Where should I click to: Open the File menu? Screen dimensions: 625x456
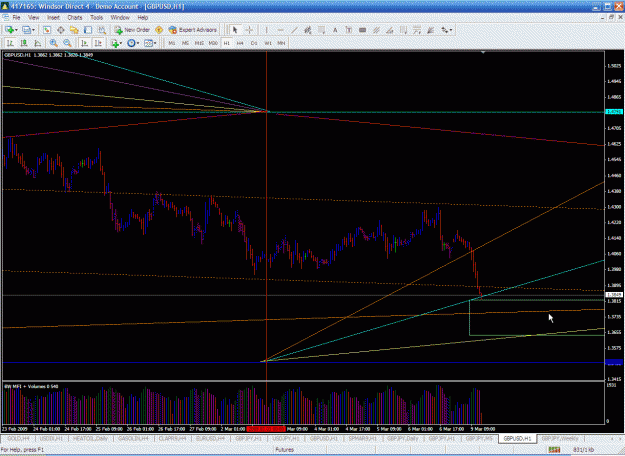coord(16,18)
